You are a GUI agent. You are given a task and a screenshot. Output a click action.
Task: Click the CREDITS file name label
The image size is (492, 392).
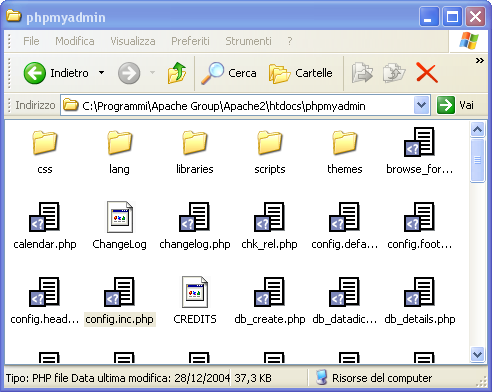coord(195,319)
